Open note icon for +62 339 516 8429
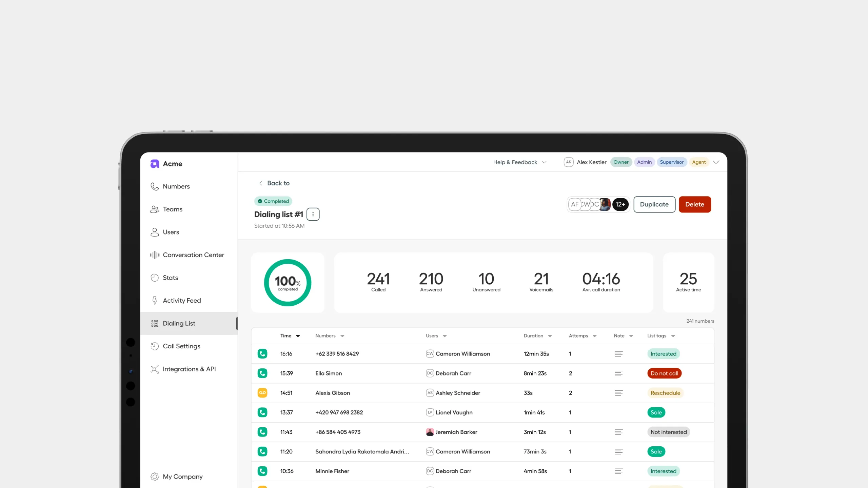This screenshot has height=488, width=868. [x=618, y=354]
